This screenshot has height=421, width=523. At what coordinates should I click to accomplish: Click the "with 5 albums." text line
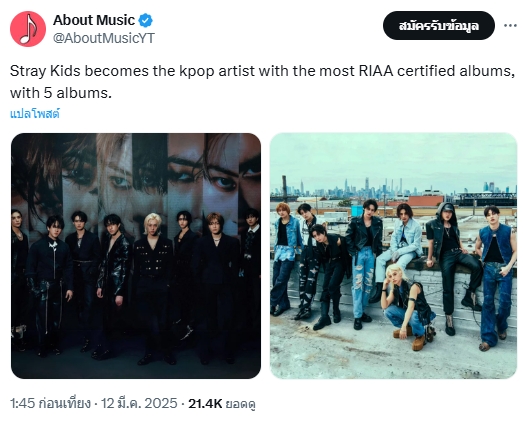tap(61, 93)
